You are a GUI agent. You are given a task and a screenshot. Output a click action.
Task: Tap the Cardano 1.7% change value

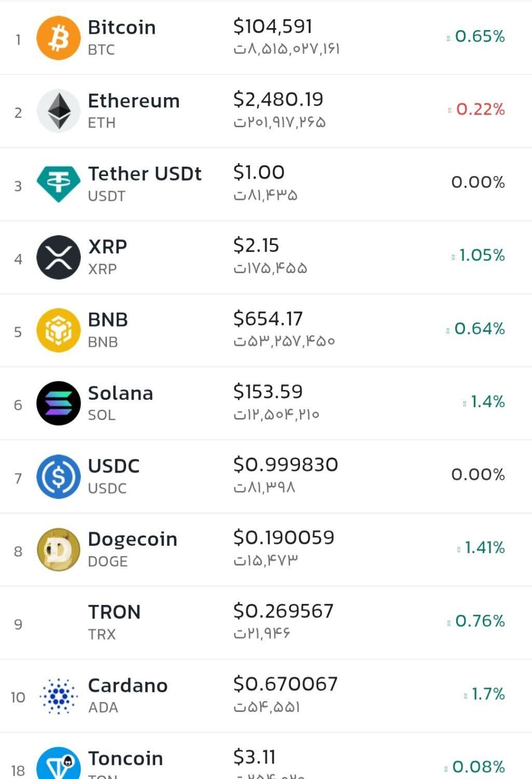pos(488,694)
